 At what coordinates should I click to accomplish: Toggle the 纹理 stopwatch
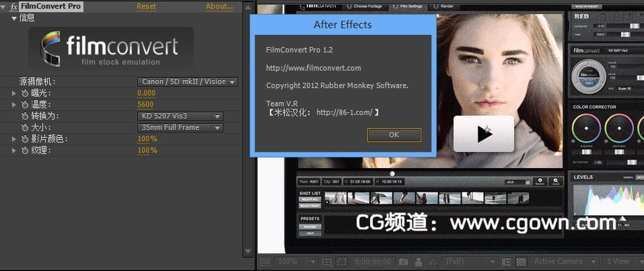pyautogui.click(x=25, y=151)
